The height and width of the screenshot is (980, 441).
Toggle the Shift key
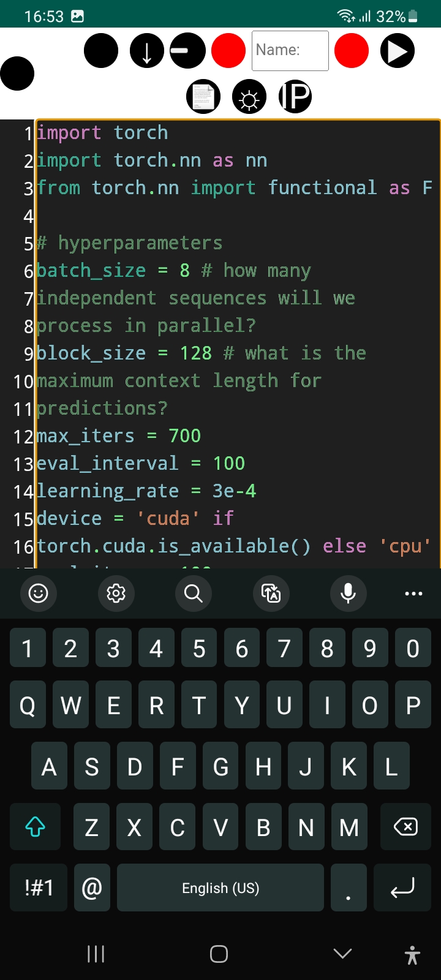(x=36, y=827)
